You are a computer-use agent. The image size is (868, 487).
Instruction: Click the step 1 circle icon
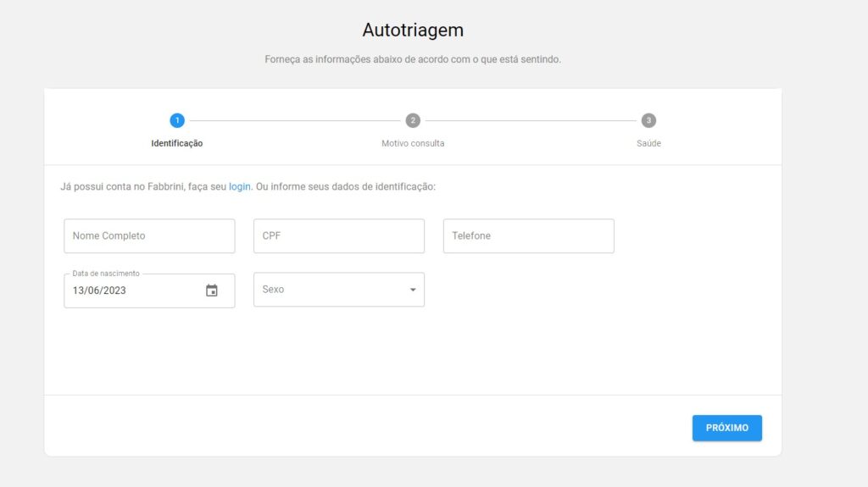[176, 120]
